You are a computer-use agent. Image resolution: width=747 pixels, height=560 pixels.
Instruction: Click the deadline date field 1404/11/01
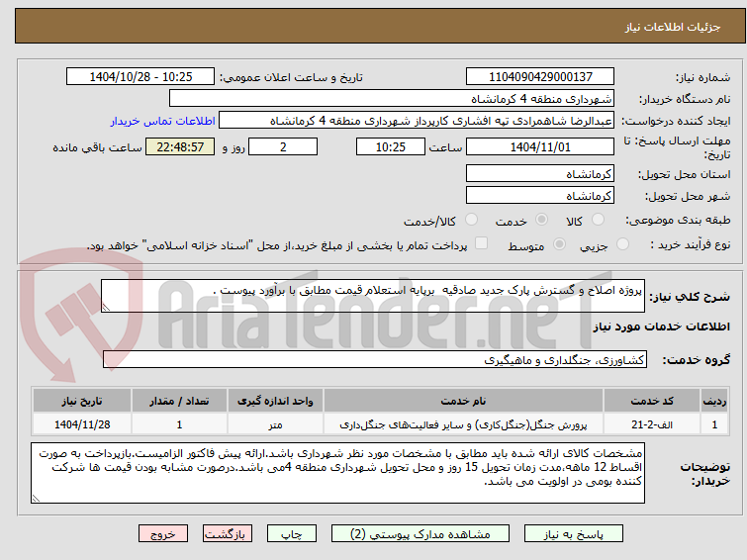tap(540, 146)
